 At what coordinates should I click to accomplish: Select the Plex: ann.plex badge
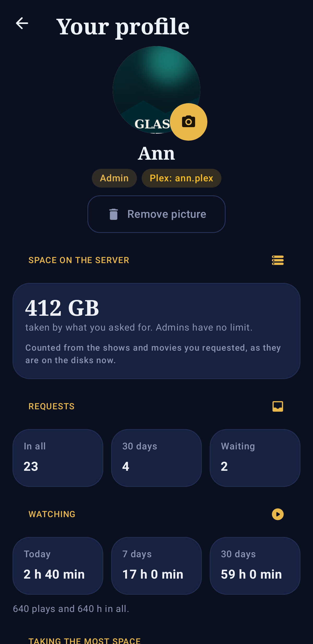[182, 178]
